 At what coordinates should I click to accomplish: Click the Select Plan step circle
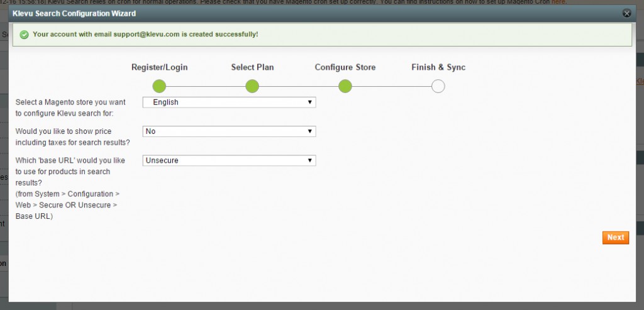(x=252, y=86)
